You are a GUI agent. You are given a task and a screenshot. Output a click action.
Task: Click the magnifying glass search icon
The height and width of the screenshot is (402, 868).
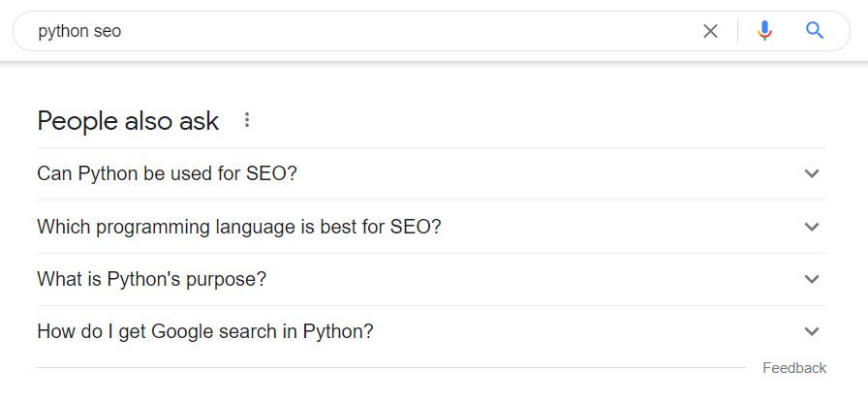[x=815, y=31]
